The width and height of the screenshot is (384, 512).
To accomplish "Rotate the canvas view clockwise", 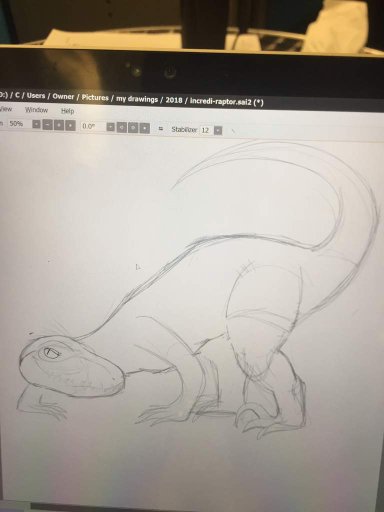I will click(x=133, y=128).
